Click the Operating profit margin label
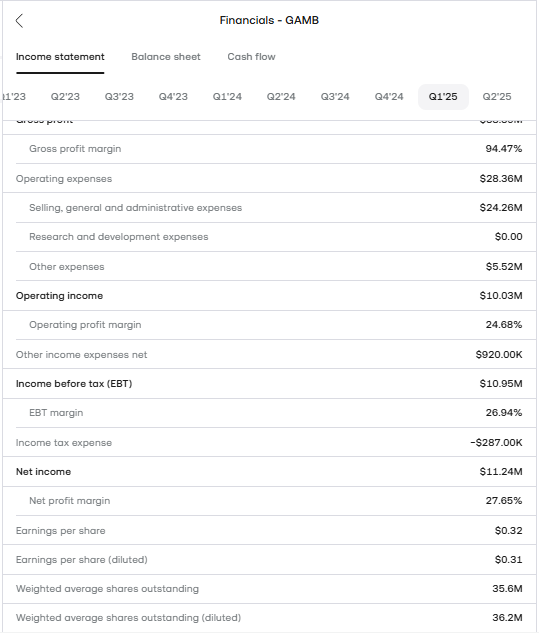Screen dimensions: 539x633 point(85,325)
